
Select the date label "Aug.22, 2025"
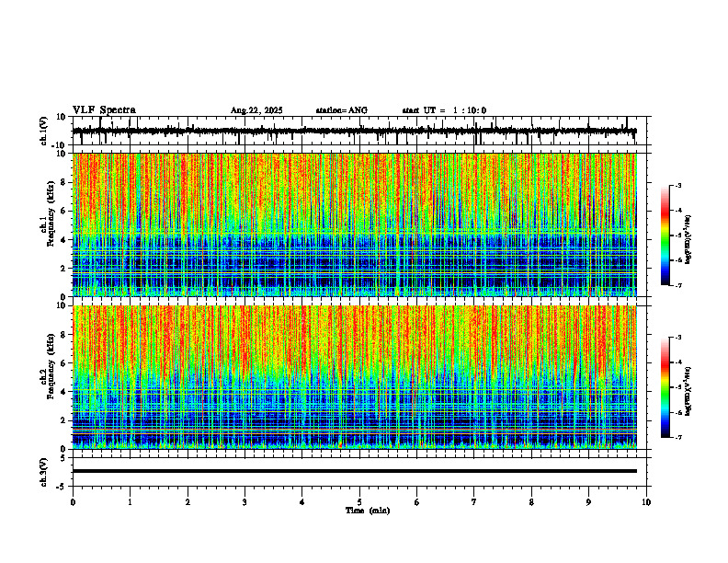(256, 110)
